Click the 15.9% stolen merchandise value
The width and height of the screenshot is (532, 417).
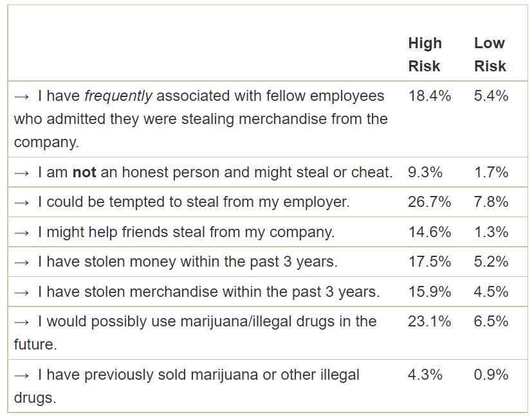[430, 292]
